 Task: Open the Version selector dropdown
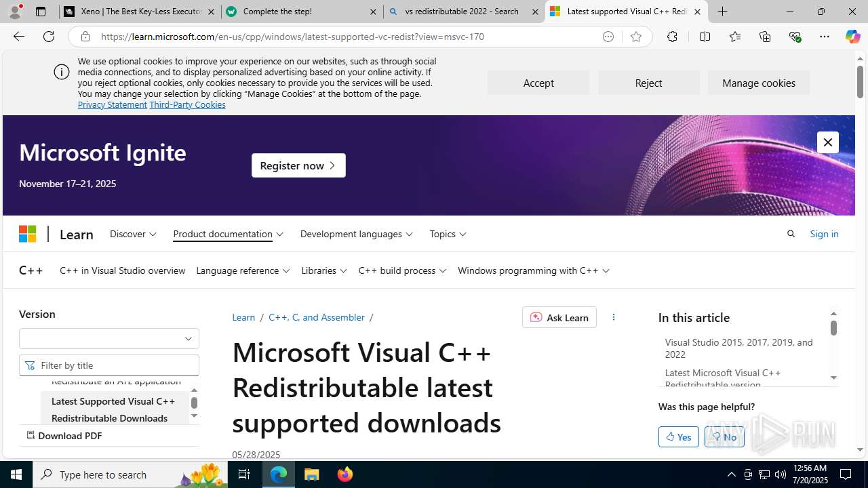(109, 338)
